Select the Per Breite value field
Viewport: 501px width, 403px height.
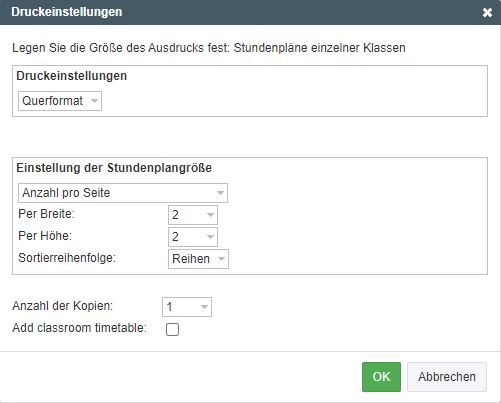[x=193, y=215]
